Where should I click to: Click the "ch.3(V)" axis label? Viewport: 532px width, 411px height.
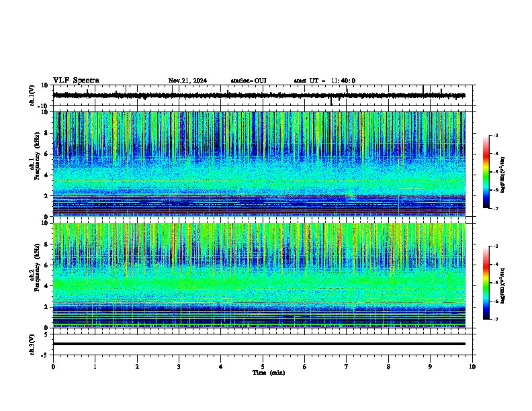tap(32, 345)
